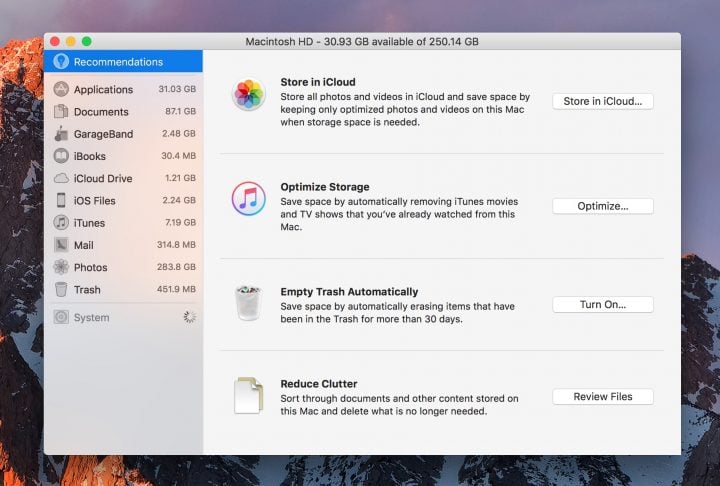This screenshot has height=486, width=720.
Task: Click the Reduce Clutter heading
Action: point(319,384)
